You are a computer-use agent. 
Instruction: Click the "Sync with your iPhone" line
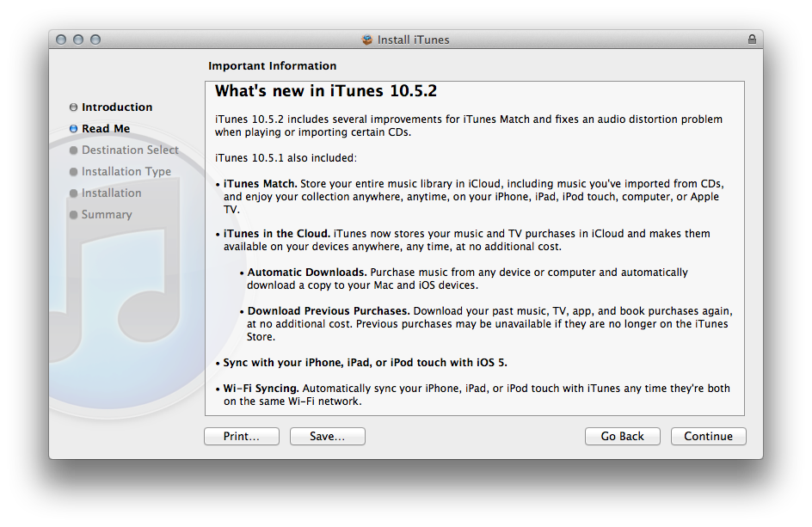(x=365, y=363)
